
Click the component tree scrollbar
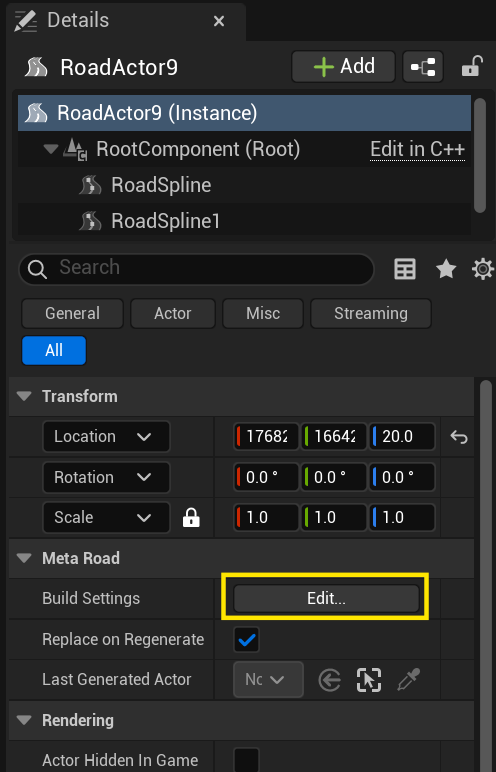(480, 155)
